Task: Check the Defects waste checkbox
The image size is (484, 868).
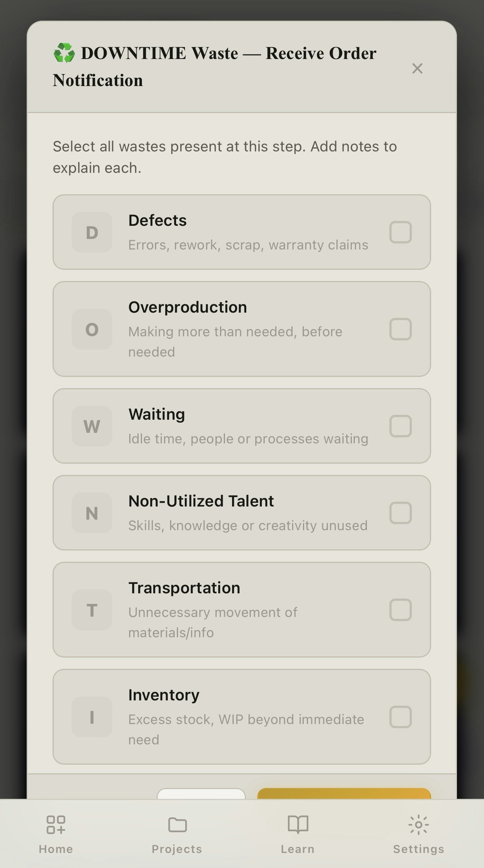Action: 401,232
